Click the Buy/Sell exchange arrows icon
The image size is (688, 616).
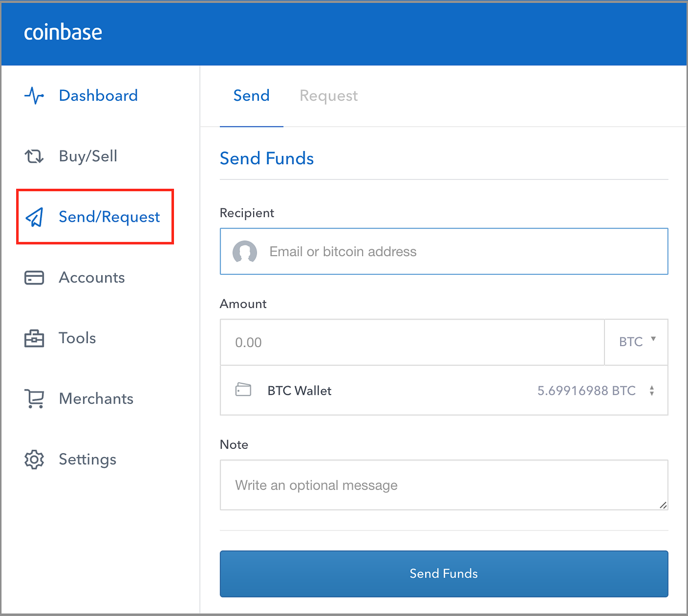pos(34,156)
